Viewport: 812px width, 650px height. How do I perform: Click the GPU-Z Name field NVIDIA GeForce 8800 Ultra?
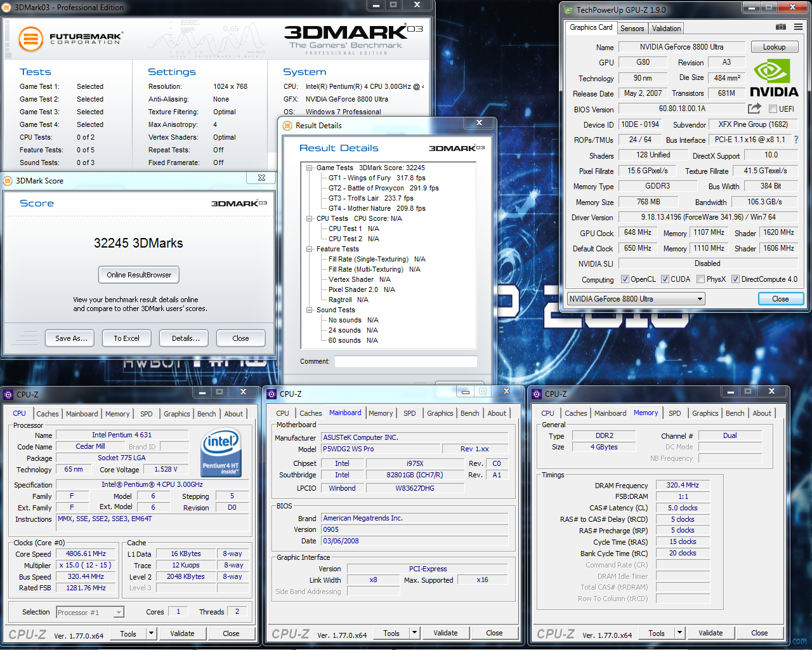(681, 47)
